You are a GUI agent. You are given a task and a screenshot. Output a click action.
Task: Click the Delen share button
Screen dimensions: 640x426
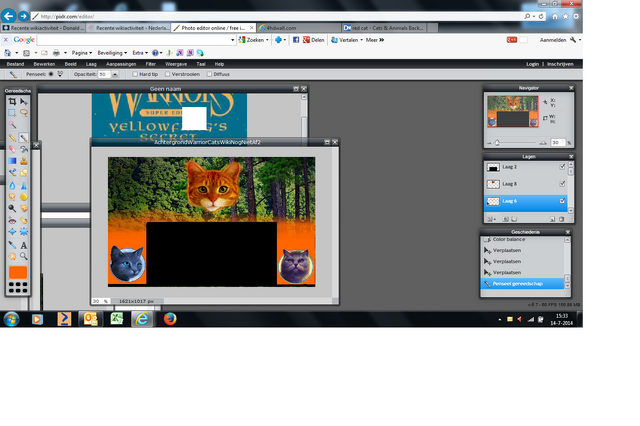click(313, 40)
